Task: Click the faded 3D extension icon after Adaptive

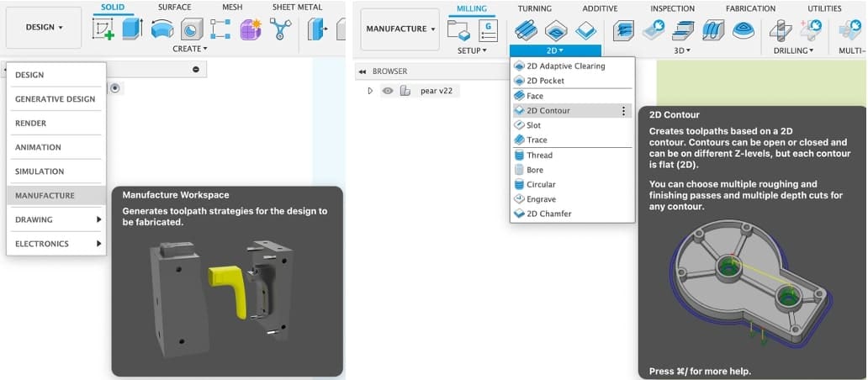Action: (654, 30)
